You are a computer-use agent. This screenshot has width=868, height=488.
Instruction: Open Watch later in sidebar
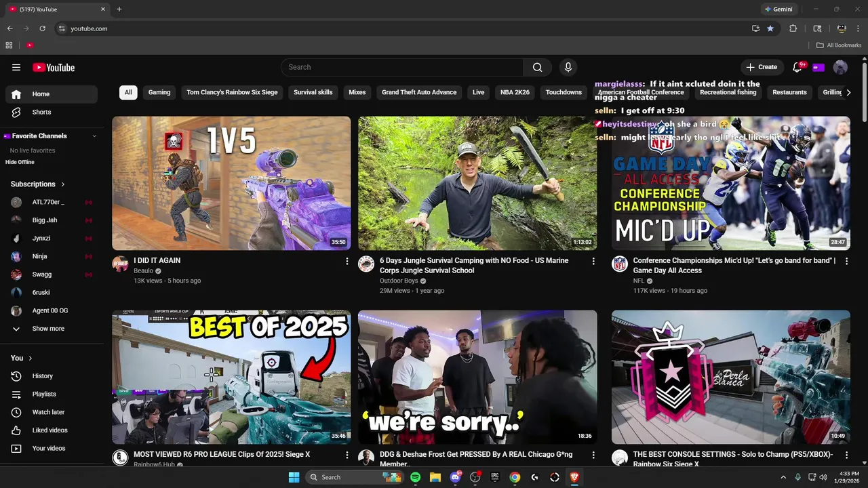pos(52,412)
